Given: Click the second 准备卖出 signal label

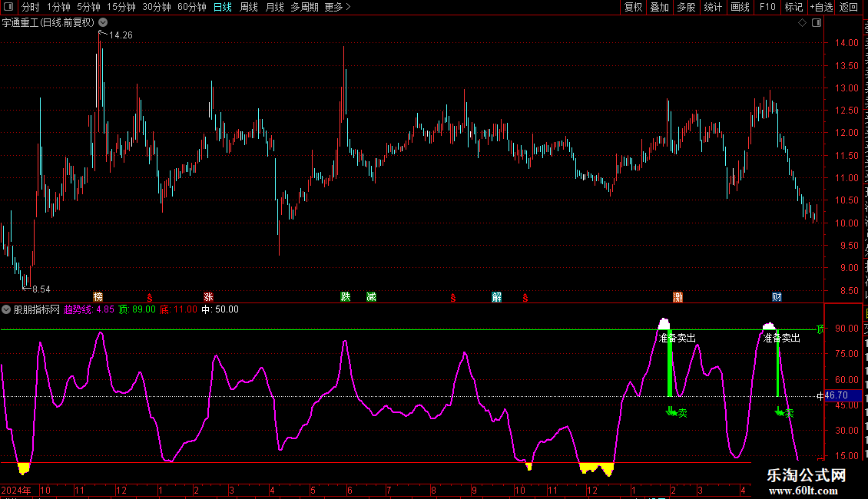Looking at the screenshot, I should (782, 338).
